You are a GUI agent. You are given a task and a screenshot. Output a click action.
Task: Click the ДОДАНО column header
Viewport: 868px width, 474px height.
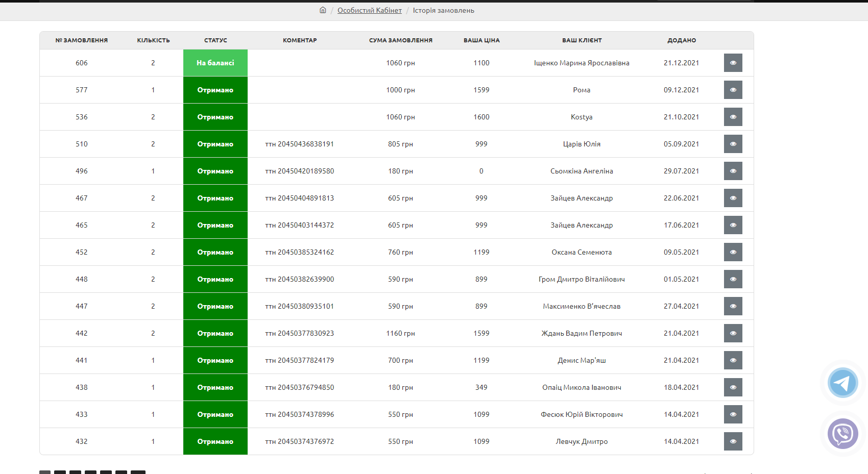(x=682, y=40)
